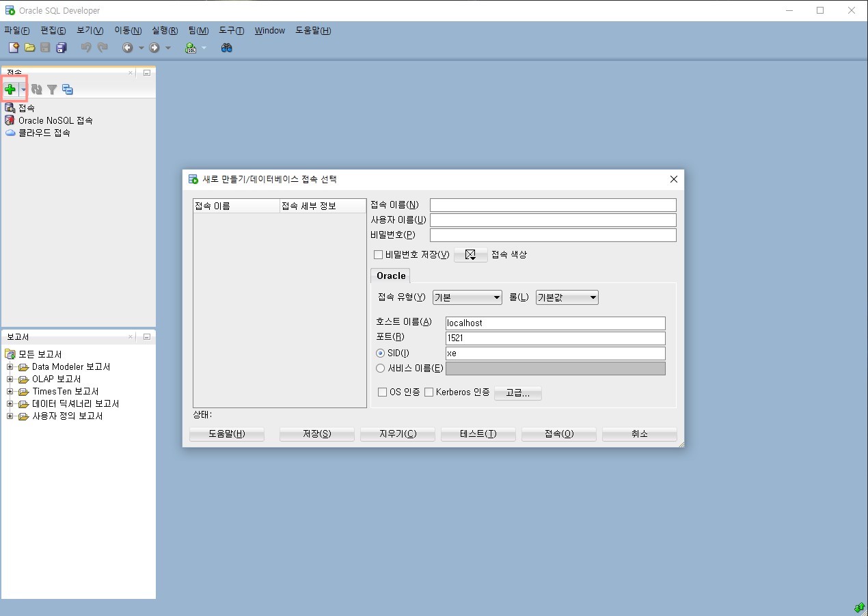Open the 파일(F) menu

pyautogui.click(x=17, y=31)
